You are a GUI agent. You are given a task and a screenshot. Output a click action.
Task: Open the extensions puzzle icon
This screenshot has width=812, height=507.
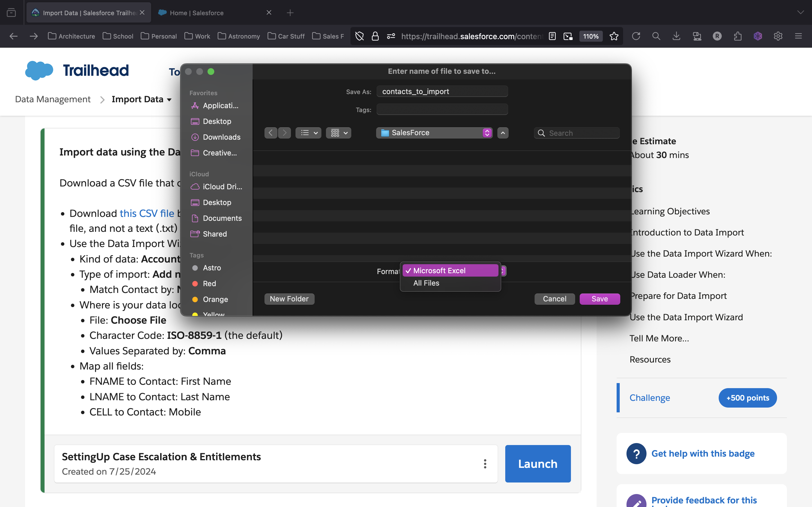click(738, 36)
